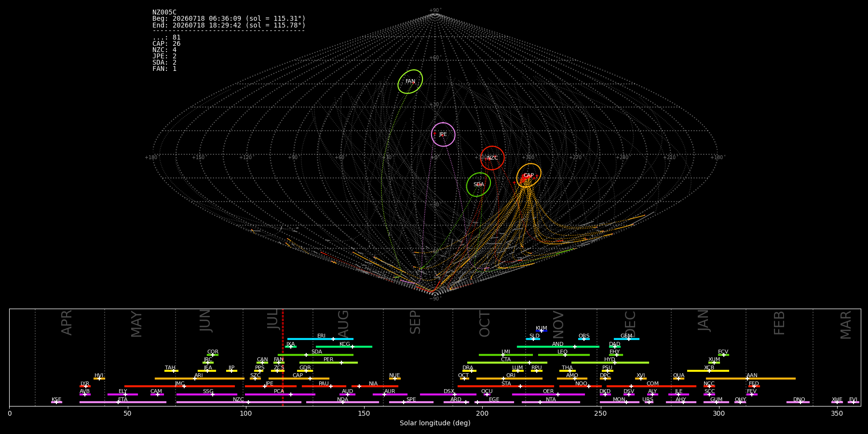Click the ARI shower label in timeline
The width and height of the screenshot is (868, 434).
click(199, 376)
